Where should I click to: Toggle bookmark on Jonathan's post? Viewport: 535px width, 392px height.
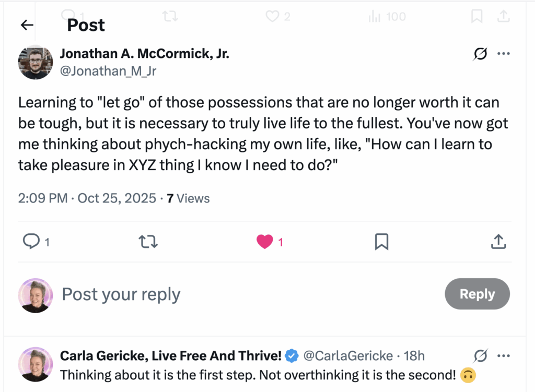pos(382,241)
